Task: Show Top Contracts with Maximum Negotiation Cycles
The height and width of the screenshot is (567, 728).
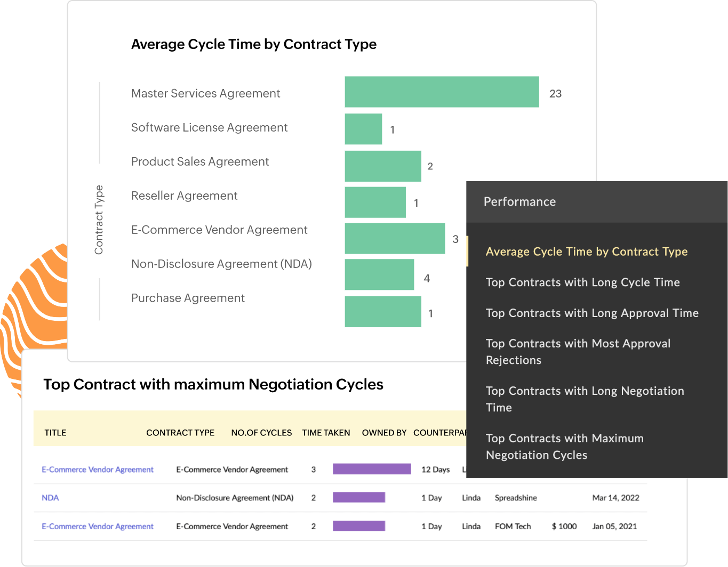Action: coord(564,447)
